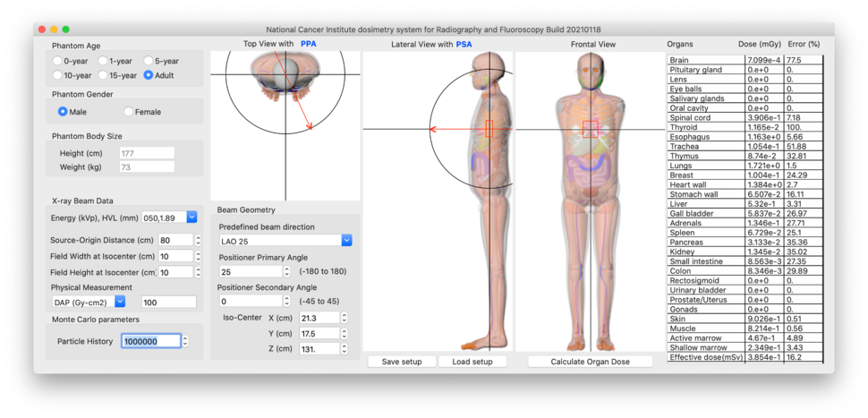Click the Save setup button
The image size is (868, 418).
401,362
